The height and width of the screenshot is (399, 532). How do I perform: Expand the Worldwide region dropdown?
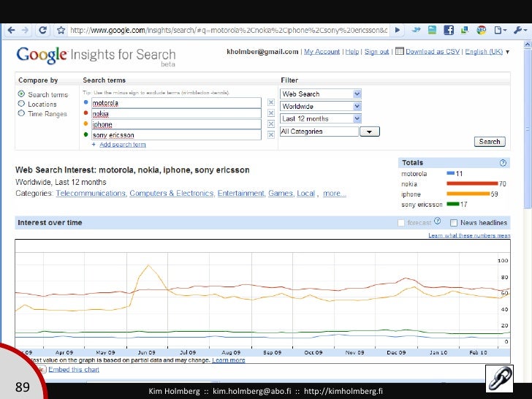[x=321, y=107]
